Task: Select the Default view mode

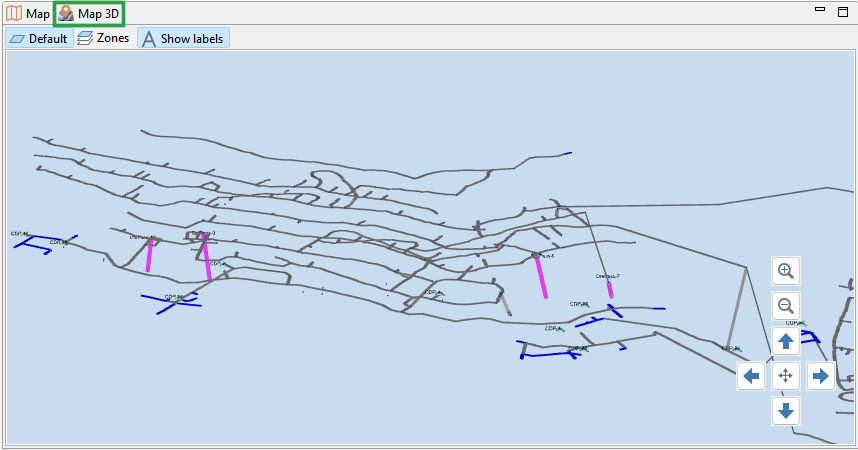Action: 39,38
